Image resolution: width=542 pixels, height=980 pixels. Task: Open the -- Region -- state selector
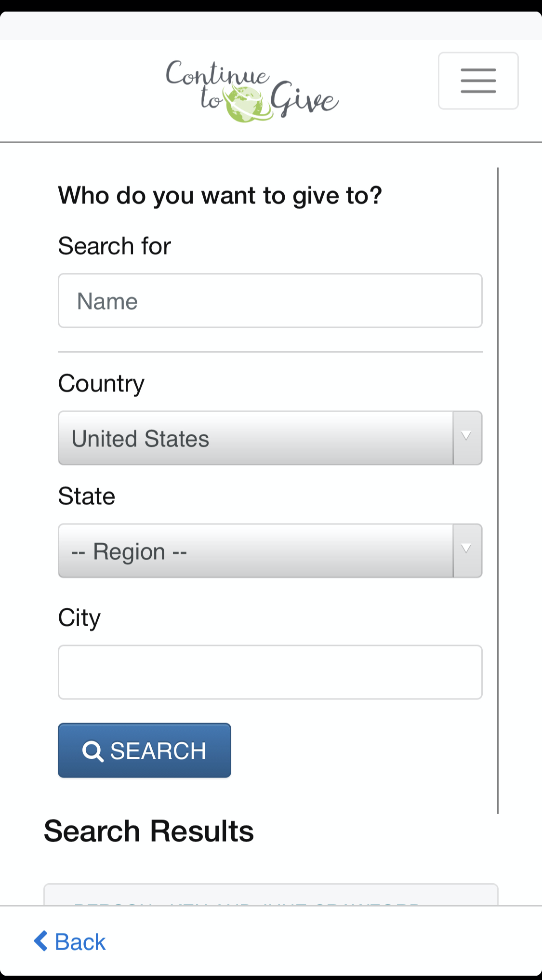pyautogui.click(x=270, y=550)
